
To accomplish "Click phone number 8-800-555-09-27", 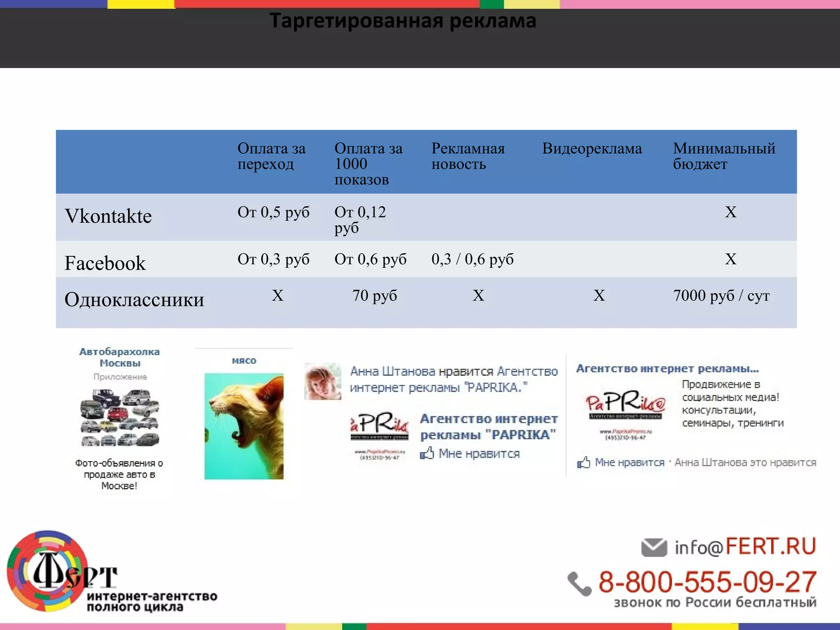I will point(707,582).
